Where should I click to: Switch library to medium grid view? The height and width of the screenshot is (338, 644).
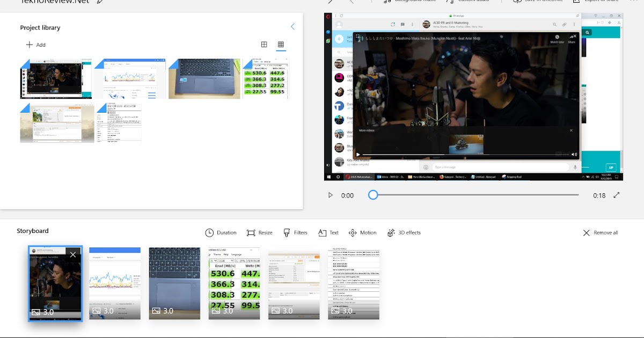pyautogui.click(x=264, y=45)
